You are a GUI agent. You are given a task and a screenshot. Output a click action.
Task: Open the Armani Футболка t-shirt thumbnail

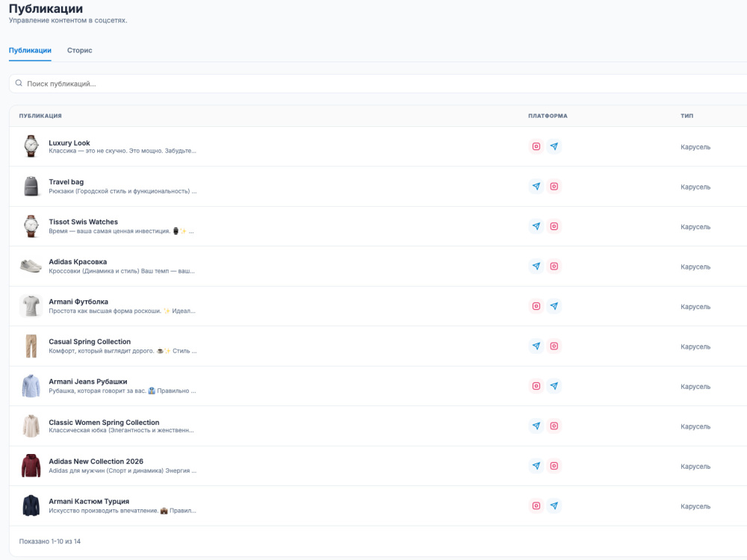point(31,306)
